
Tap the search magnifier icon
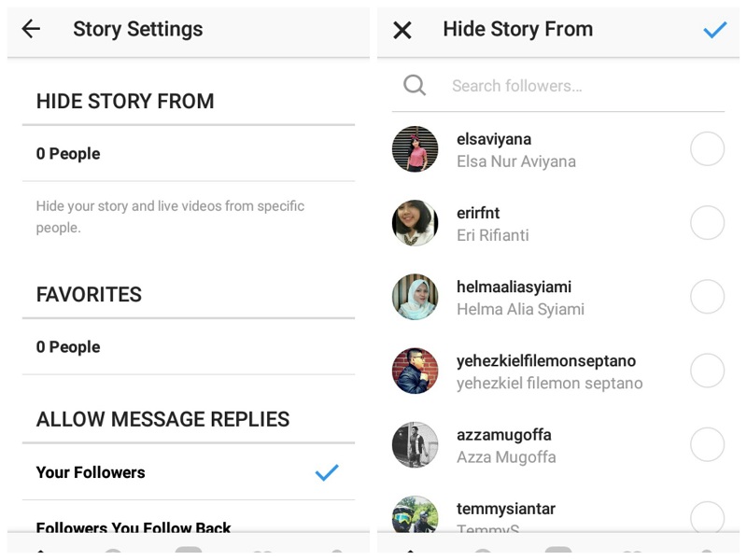(x=415, y=86)
